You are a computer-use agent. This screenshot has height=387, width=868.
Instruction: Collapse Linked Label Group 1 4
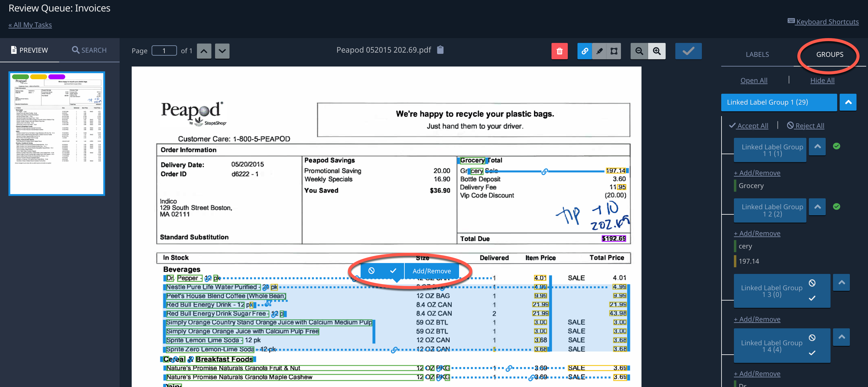pos(841,337)
